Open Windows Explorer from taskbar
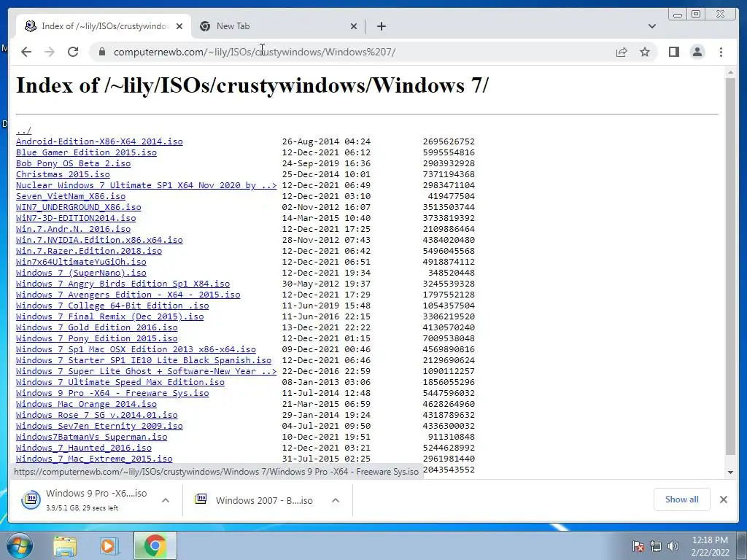The height and width of the screenshot is (560, 747). 65,545
